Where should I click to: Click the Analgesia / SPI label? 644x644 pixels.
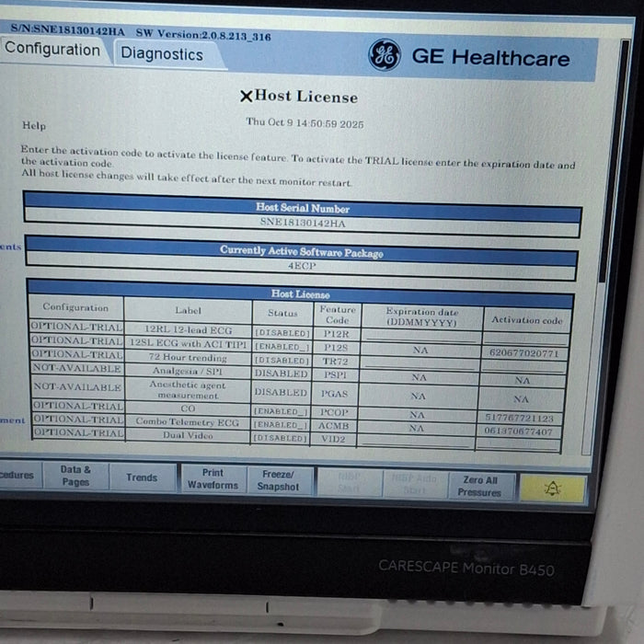(x=188, y=372)
